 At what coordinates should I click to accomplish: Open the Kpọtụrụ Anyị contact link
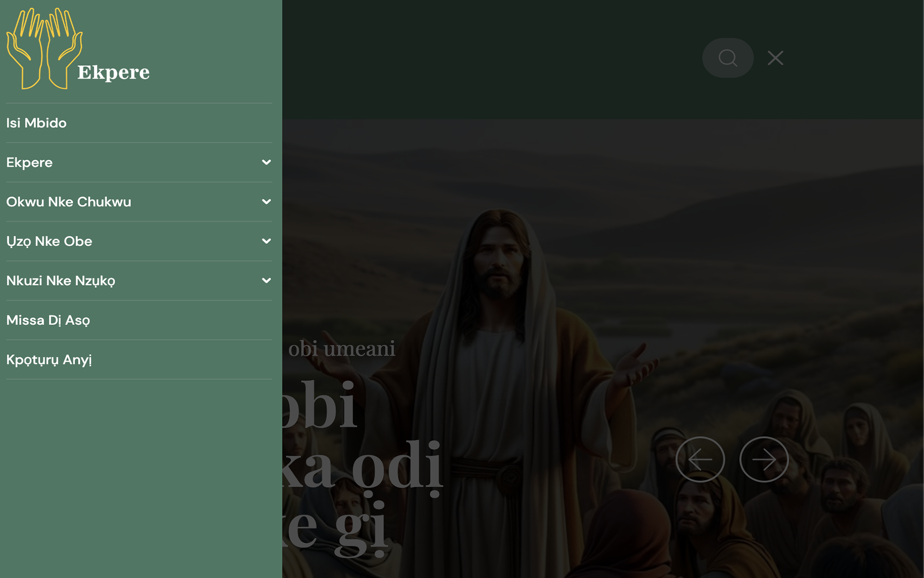tap(49, 360)
